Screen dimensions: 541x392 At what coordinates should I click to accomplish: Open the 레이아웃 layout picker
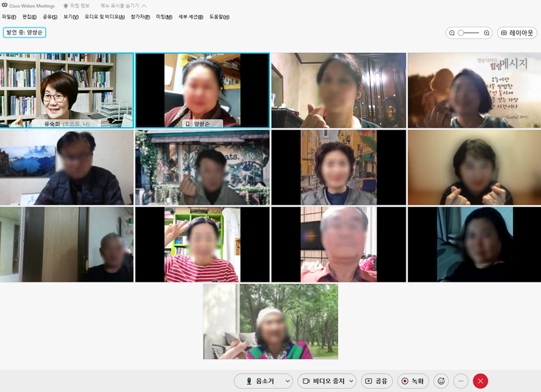click(x=516, y=32)
